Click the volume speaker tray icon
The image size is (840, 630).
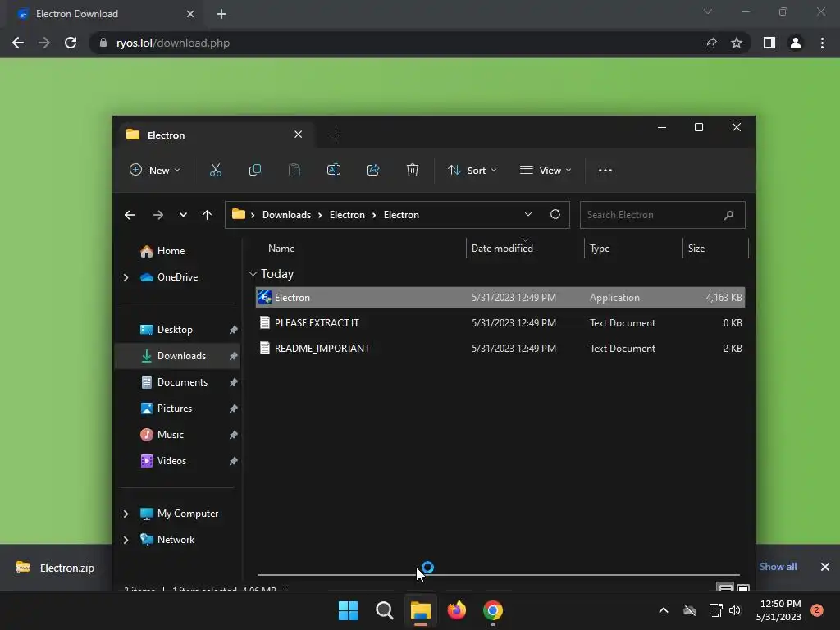(735, 610)
